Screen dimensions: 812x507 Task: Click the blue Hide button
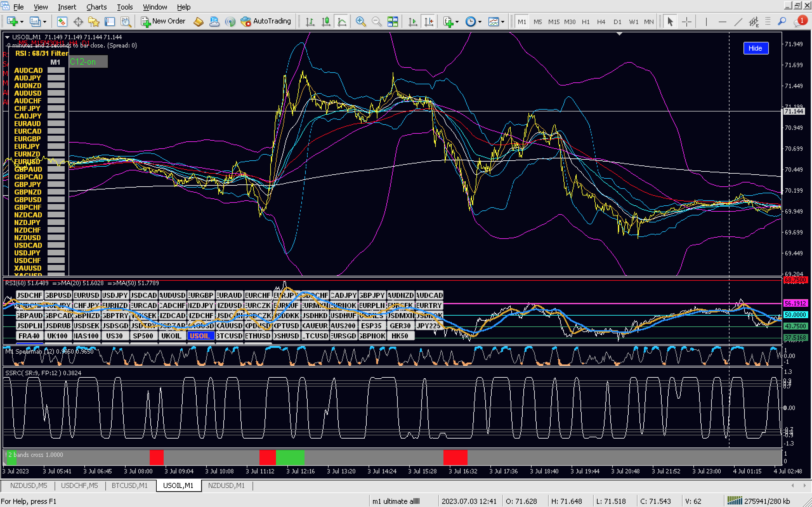pyautogui.click(x=755, y=48)
